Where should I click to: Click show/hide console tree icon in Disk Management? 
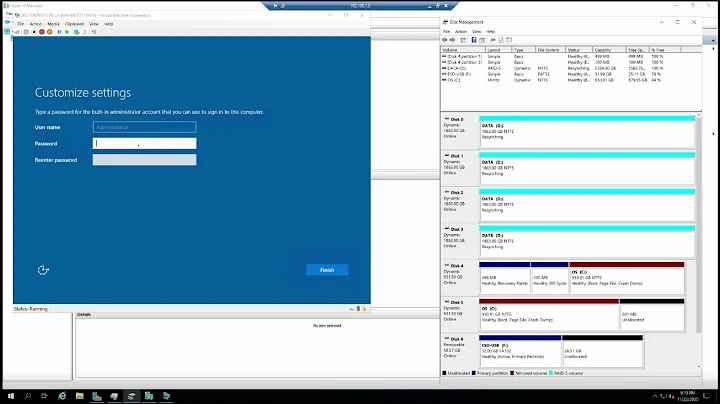(463, 40)
